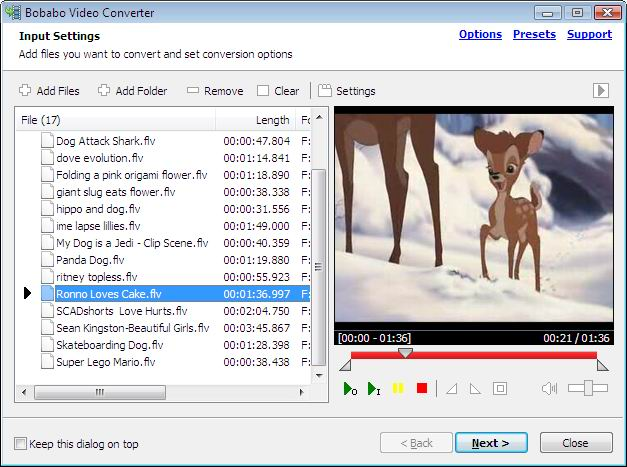Screen dimensions: 627x467
Task: Select giant slug eats flower.flv
Action: 116,192
